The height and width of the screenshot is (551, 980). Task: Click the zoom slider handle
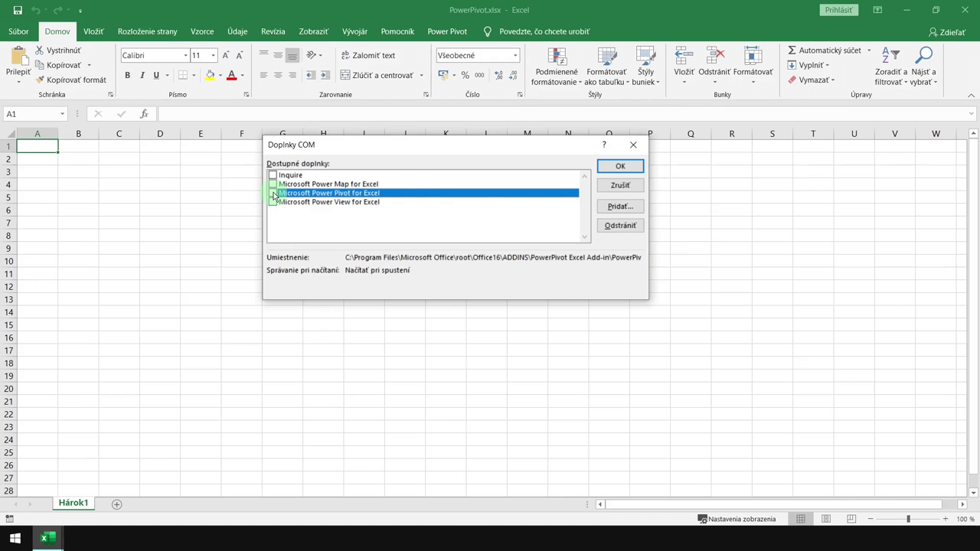(x=908, y=519)
